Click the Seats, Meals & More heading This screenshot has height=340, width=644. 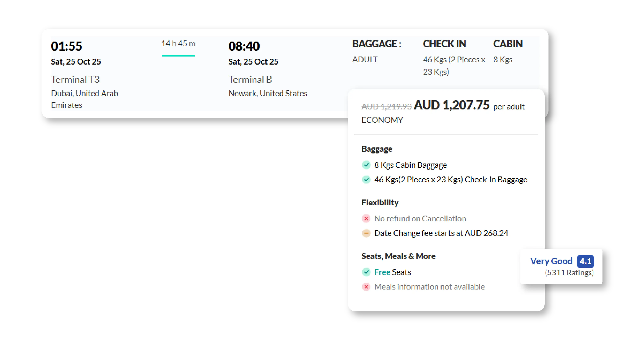pyautogui.click(x=398, y=256)
